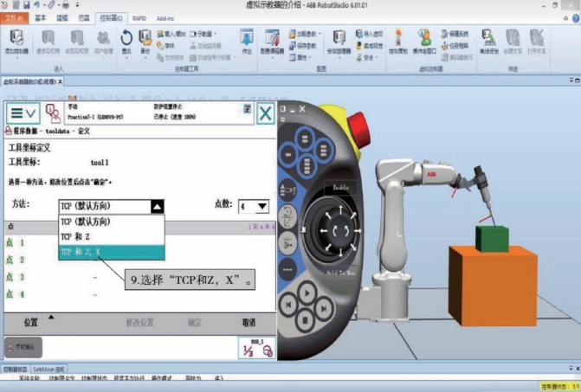Expand the 方法 method dropdown arrow

coord(157,207)
